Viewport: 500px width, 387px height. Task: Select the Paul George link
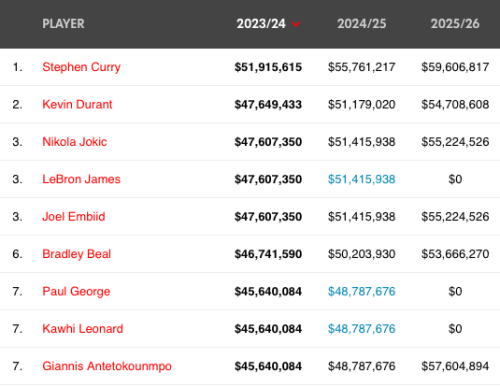click(76, 291)
